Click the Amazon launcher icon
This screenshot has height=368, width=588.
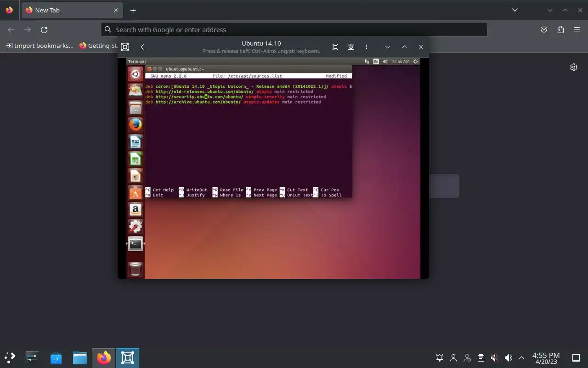(x=136, y=210)
